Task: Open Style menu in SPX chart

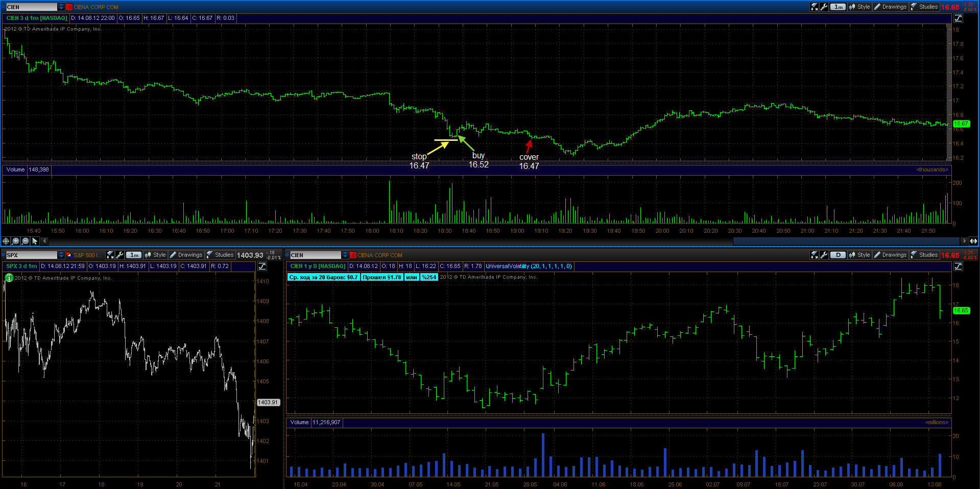Action: click(155, 255)
